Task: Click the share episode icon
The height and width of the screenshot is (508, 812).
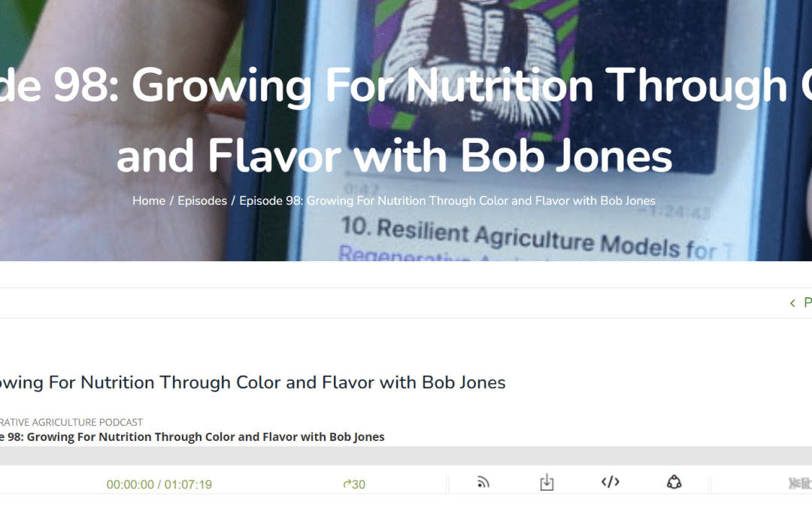Action: click(674, 482)
